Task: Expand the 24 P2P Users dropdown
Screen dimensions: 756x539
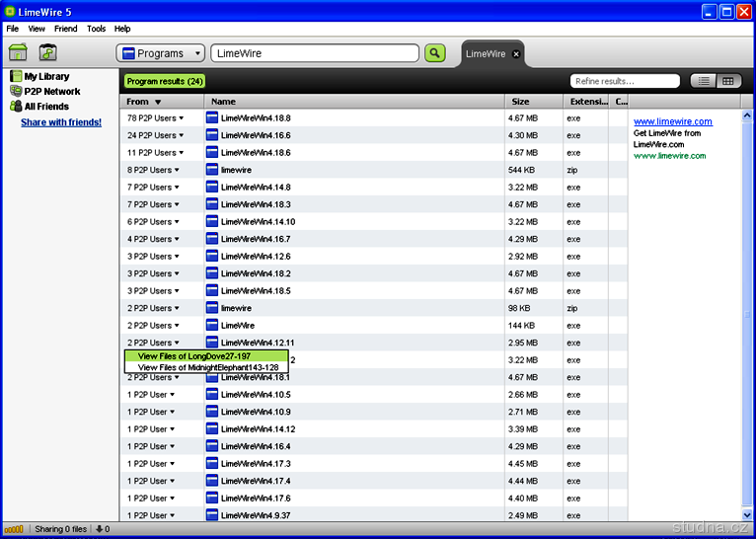Action: point(182,135)
